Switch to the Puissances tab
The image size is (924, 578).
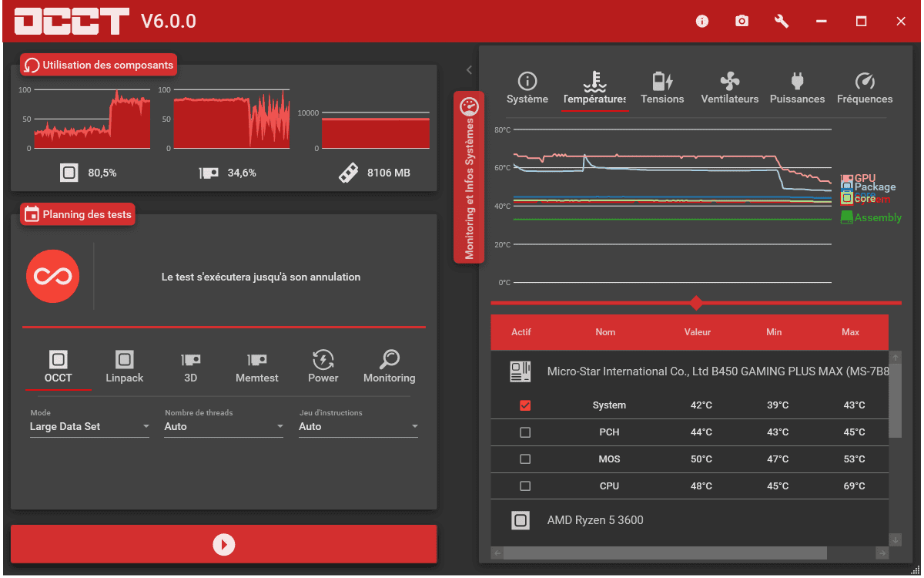[798, 89]
